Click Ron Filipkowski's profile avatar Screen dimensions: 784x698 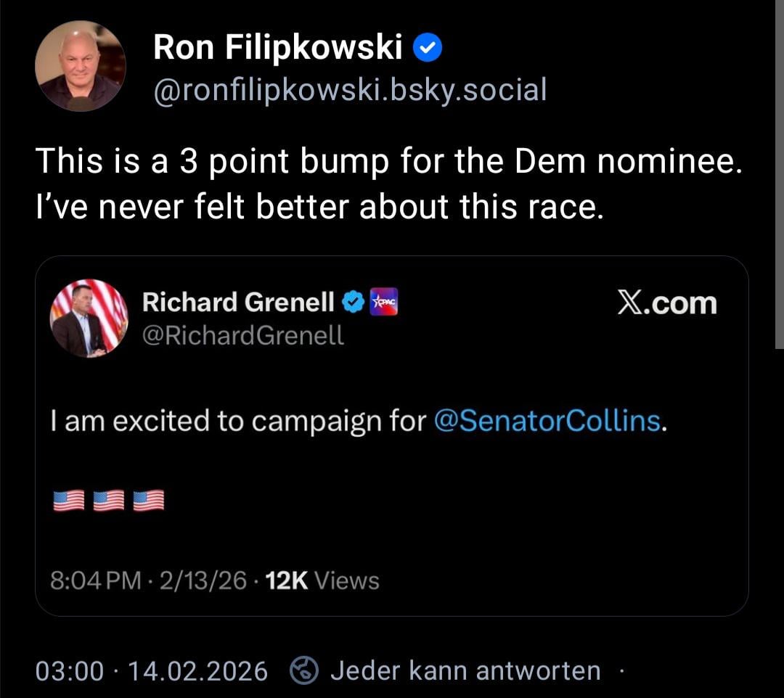[x=80, y=66]
